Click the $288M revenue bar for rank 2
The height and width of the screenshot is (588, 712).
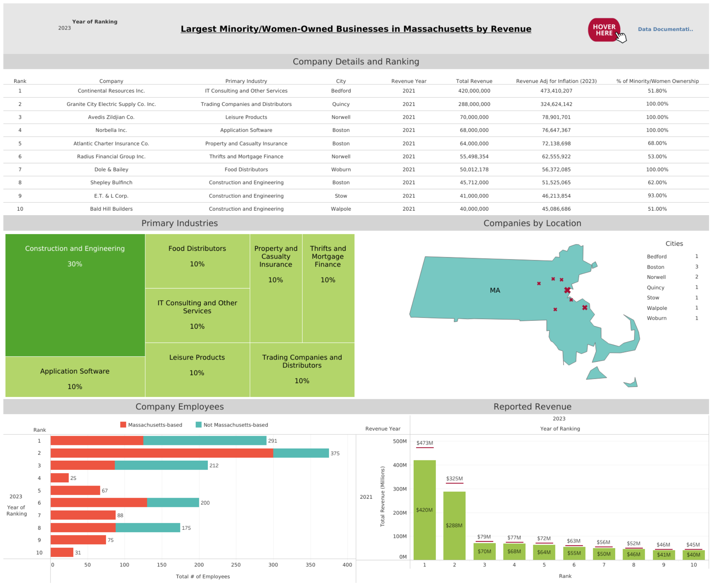454,525
